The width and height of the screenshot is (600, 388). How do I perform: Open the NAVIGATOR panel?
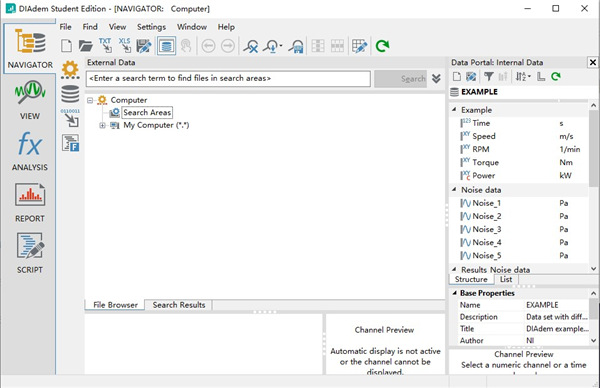click(30, 49)
